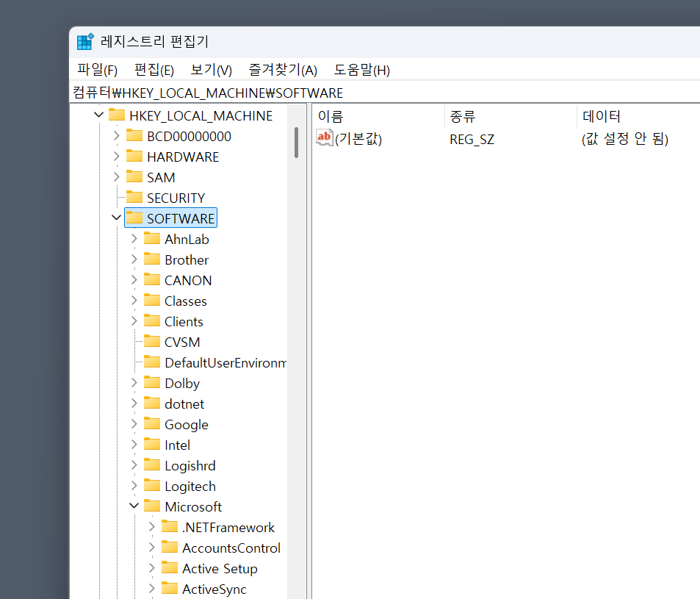Click the SECURITY folder icon
This screenshot has width=700, height=599.
[134, 197]
